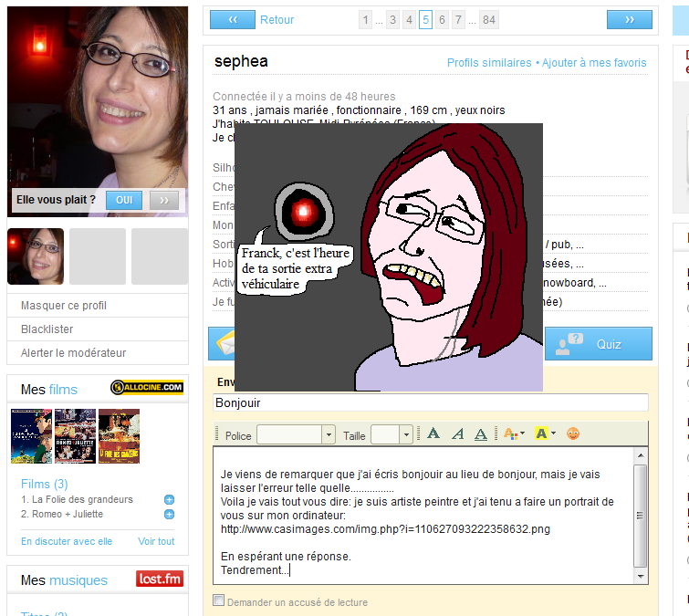Image resolution: width=689 pixels, height=616 pixels.
Task: Enable the 'Demander un accusé de lecture' checkbox
Action: tap(218, 600)
